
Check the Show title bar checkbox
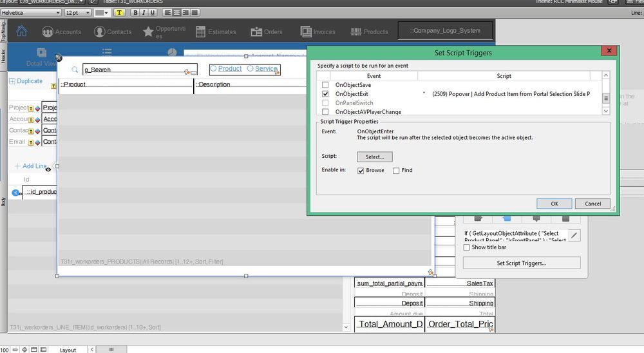(x=466, y=247)
